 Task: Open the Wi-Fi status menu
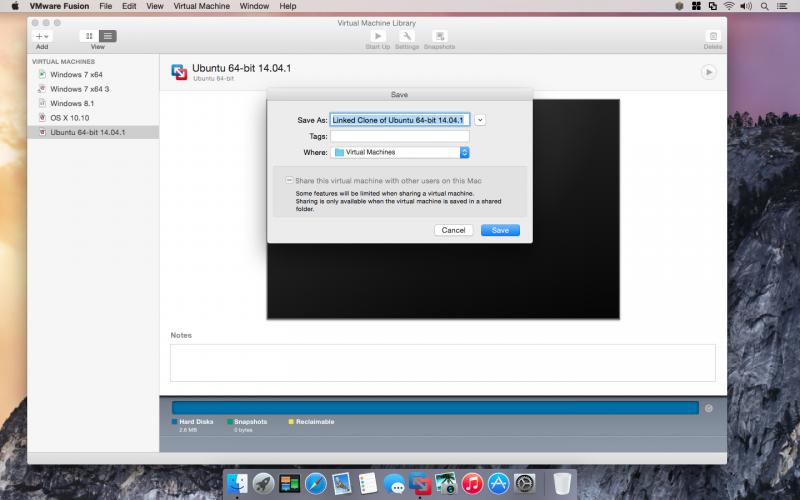click(729, 6)
